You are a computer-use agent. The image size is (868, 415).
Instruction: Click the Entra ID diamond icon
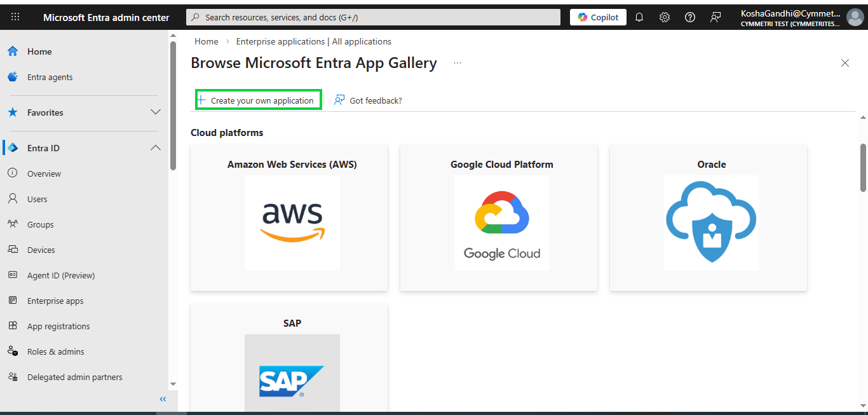tap(13, 148)
